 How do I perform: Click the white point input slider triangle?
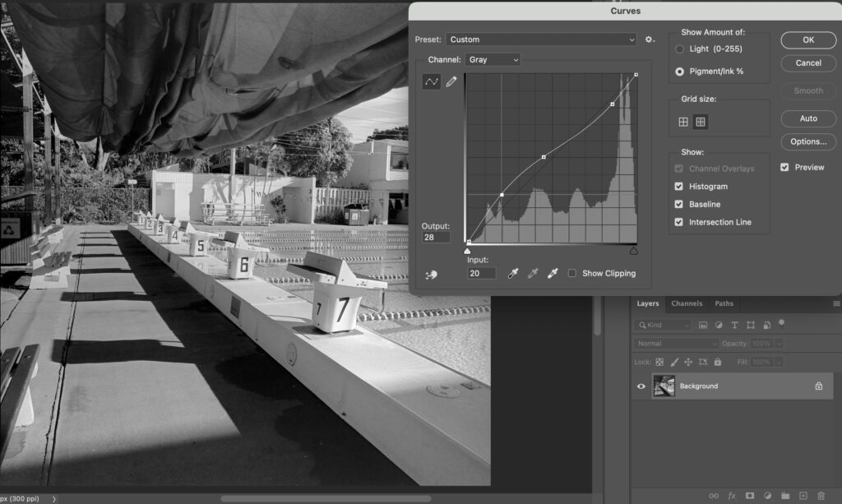click(634, 251)
